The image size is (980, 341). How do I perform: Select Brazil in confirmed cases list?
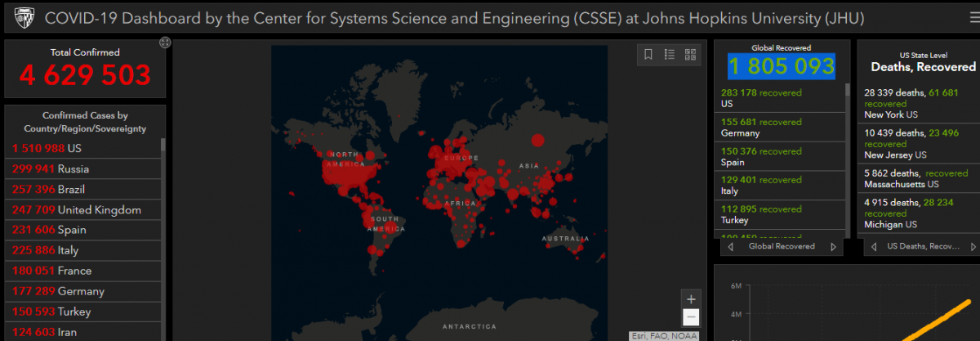click(83, 189)
